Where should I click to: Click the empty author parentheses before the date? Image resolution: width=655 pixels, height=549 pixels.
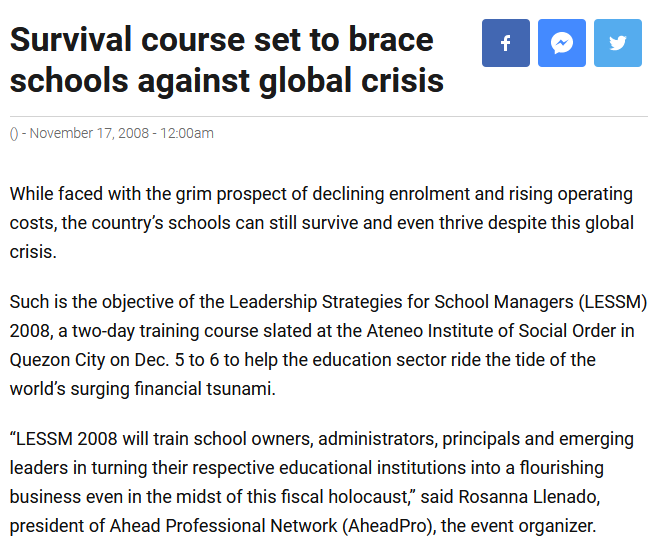(x=14, y=134)
